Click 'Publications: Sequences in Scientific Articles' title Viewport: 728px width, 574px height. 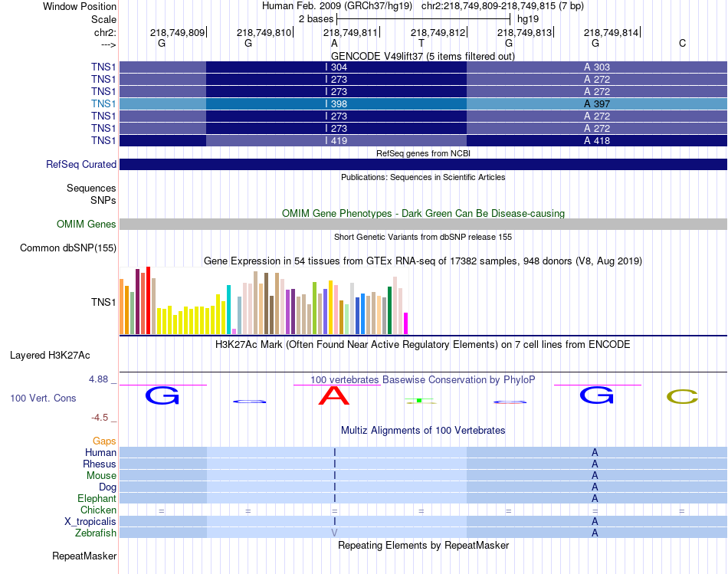[x=423, y=177]
